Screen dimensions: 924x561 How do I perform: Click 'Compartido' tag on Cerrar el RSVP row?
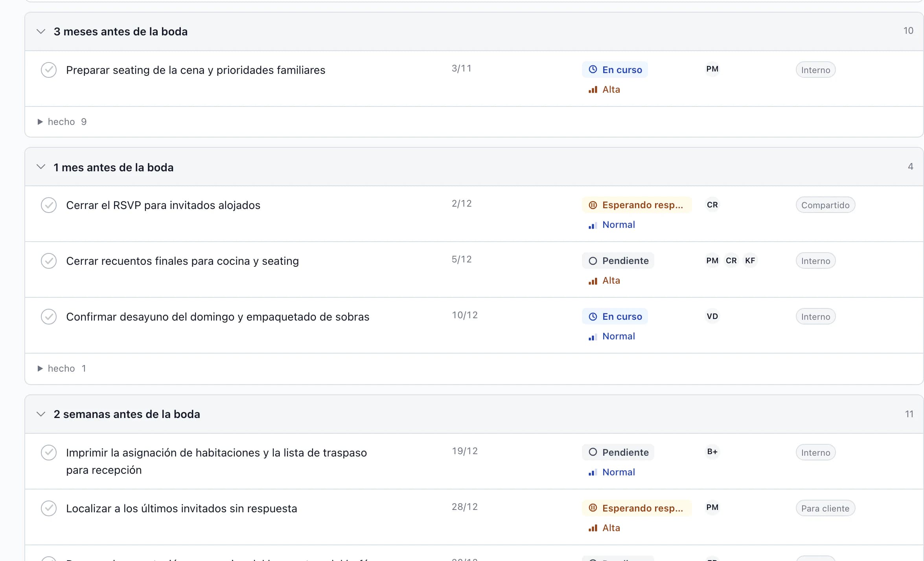click(825, 205)
